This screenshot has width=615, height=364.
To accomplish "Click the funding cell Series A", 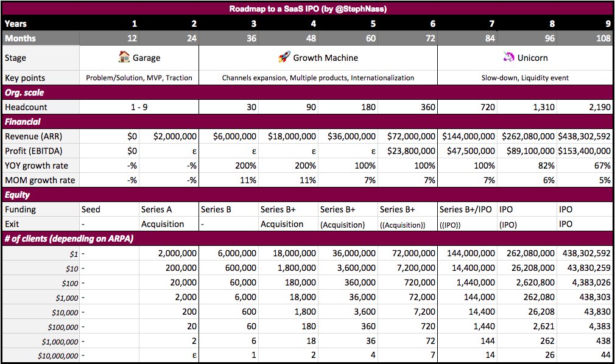I will (169, 209).
